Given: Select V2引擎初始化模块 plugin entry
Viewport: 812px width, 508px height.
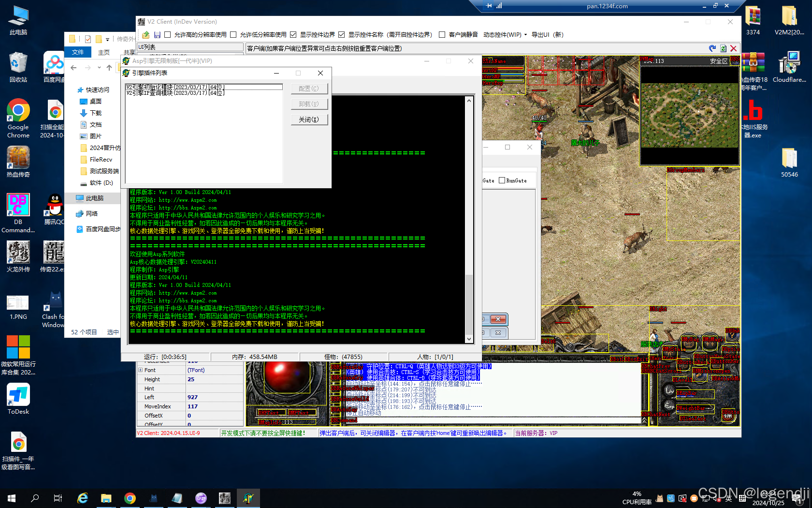Looking at the screenshot, I should [204, 87].
